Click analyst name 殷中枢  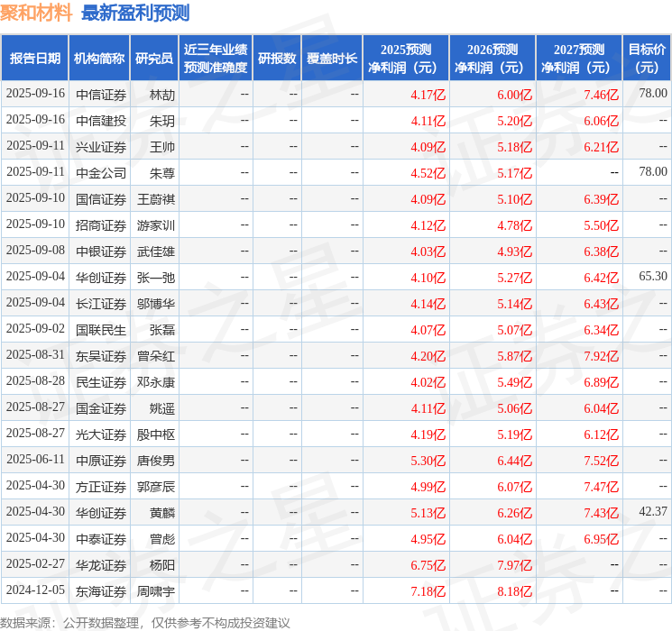pyautogui.click(x=156, y=434)
